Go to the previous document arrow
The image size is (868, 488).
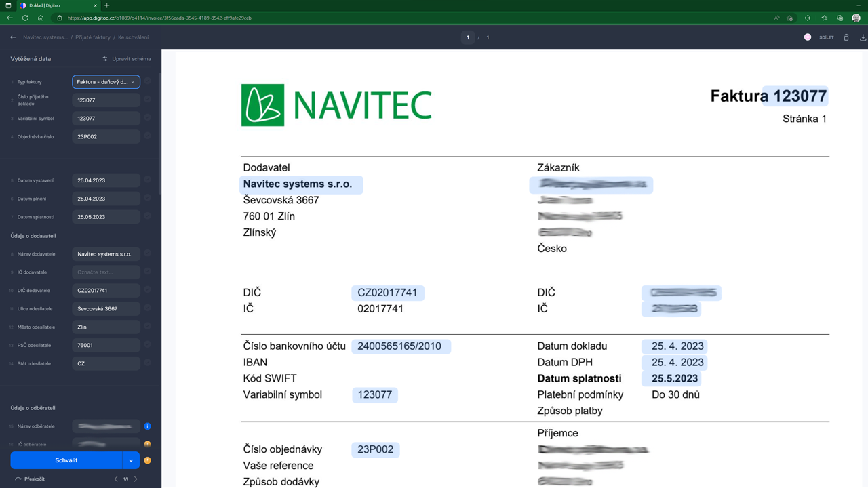click(116, 479)
